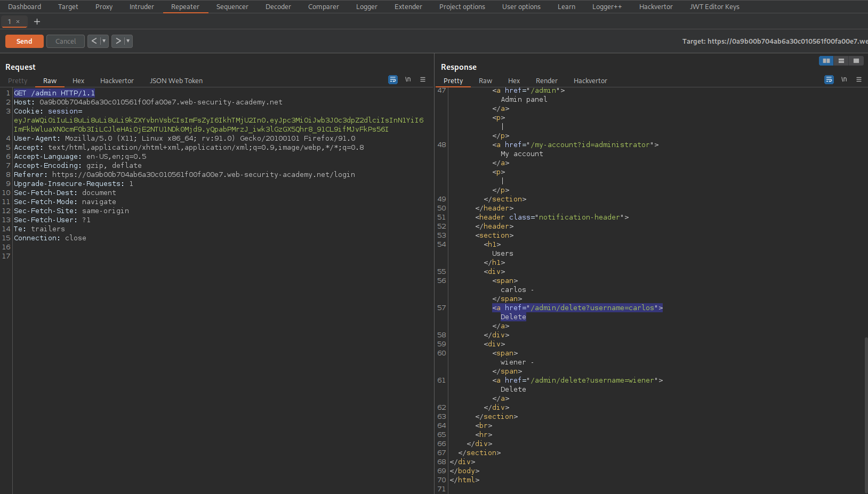Switch Response view to Pretty
This screenshot has height=494, width=868.
[x=453, y=81]
